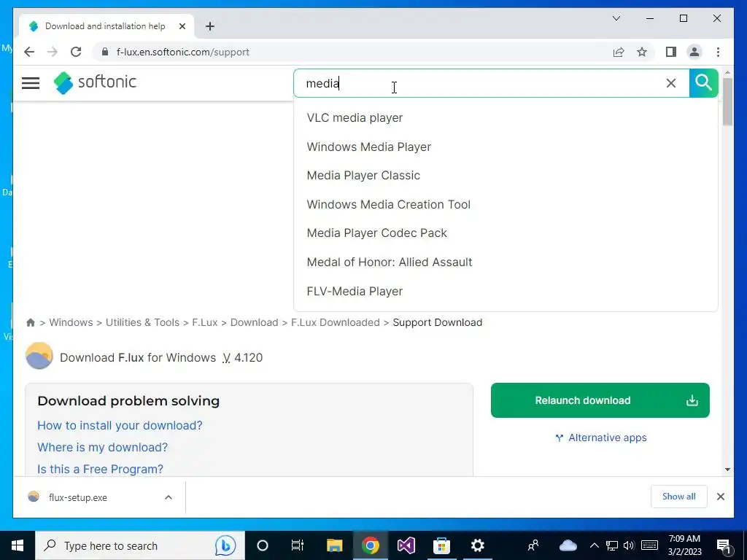Bookmark this tab with the star icon

pos(642,52)
